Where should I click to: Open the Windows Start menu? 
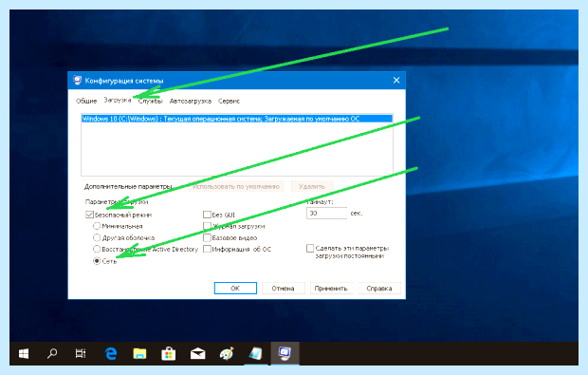(24, 353)
